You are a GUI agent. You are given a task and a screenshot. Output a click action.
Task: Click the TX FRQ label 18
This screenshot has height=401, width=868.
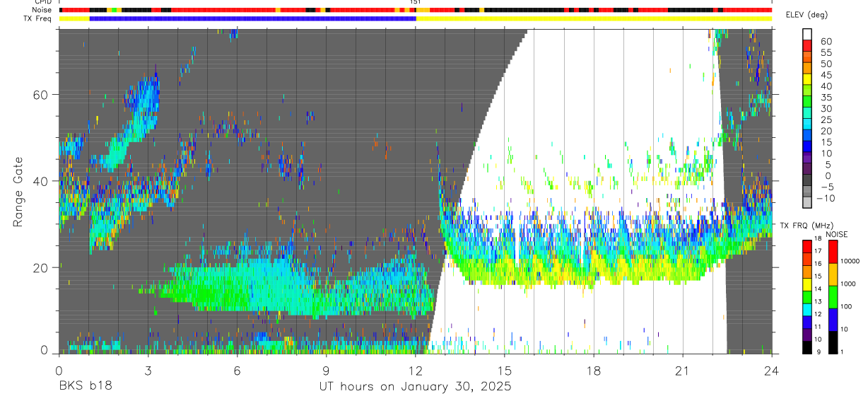tap(819, 240)
